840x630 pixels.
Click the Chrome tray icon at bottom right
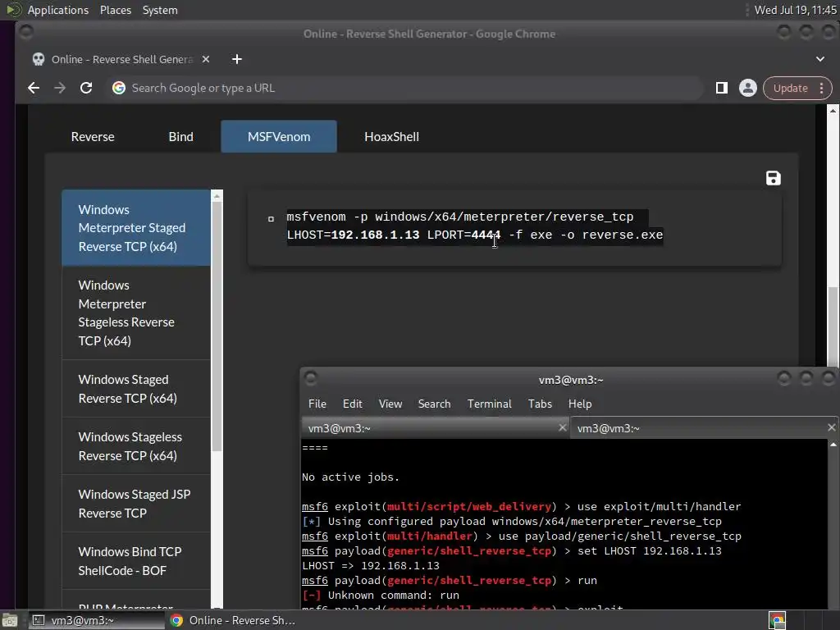coord(777,620)
